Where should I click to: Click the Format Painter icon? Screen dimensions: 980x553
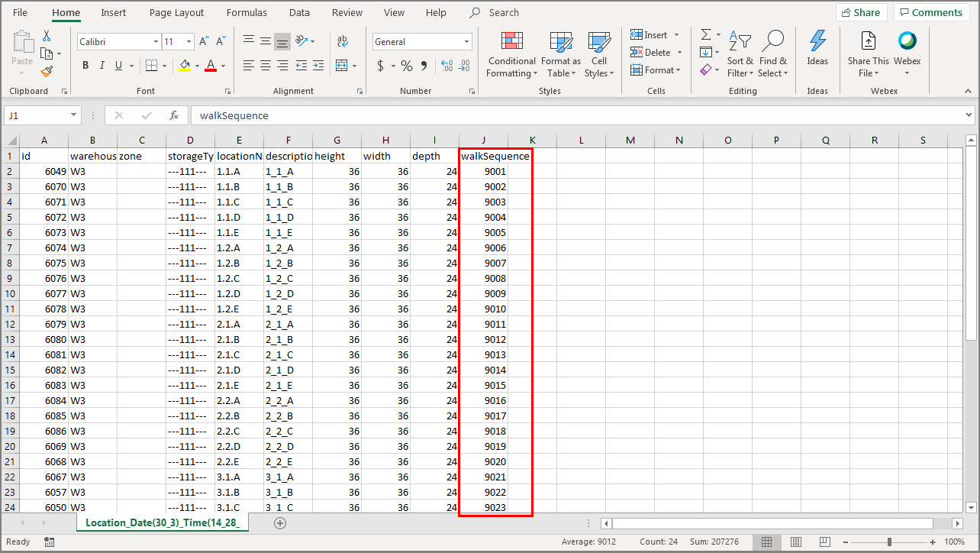tap(47, 71)
